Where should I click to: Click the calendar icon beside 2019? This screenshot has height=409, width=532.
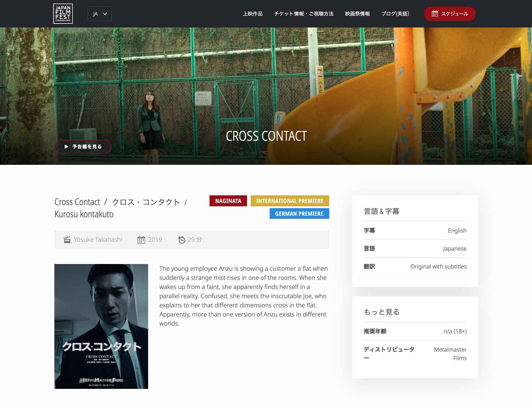coord(141,240)
